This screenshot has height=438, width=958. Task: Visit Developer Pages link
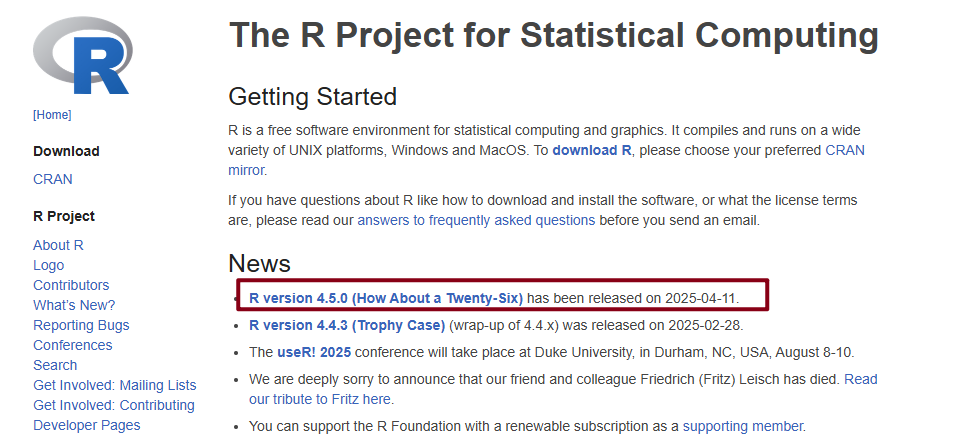pyautogui.click(x=87, y=425)
